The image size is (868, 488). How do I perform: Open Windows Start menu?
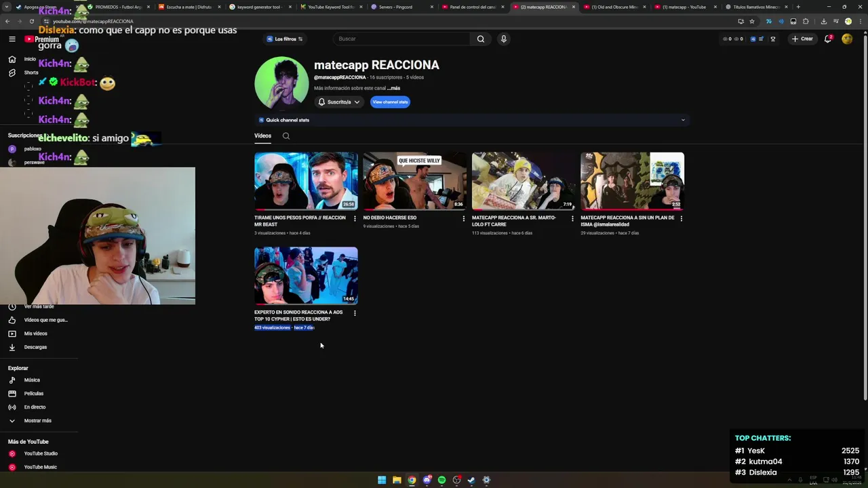pos(382,480)
